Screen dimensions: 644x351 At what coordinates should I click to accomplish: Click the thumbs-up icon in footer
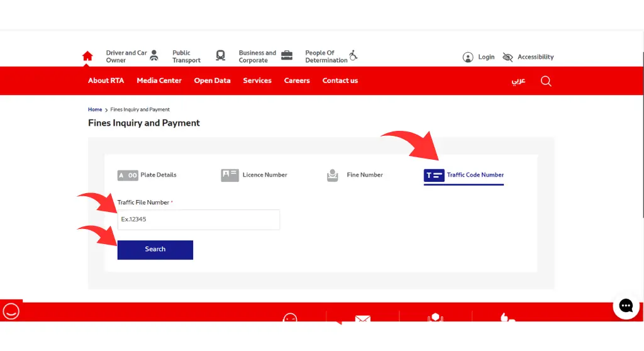[508, 317]
